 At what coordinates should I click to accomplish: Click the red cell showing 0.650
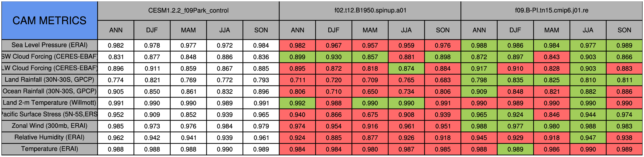370,91
